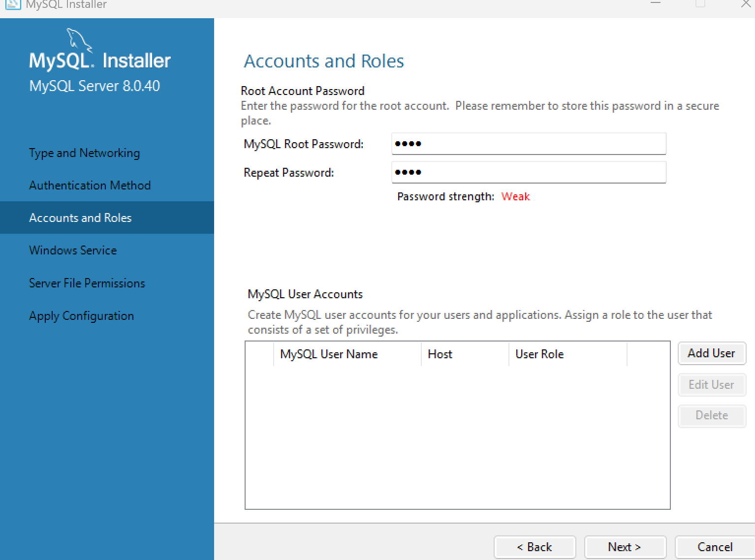Sort by the Host column header
The height and width of the screenshot is (560, 755).
465,354
